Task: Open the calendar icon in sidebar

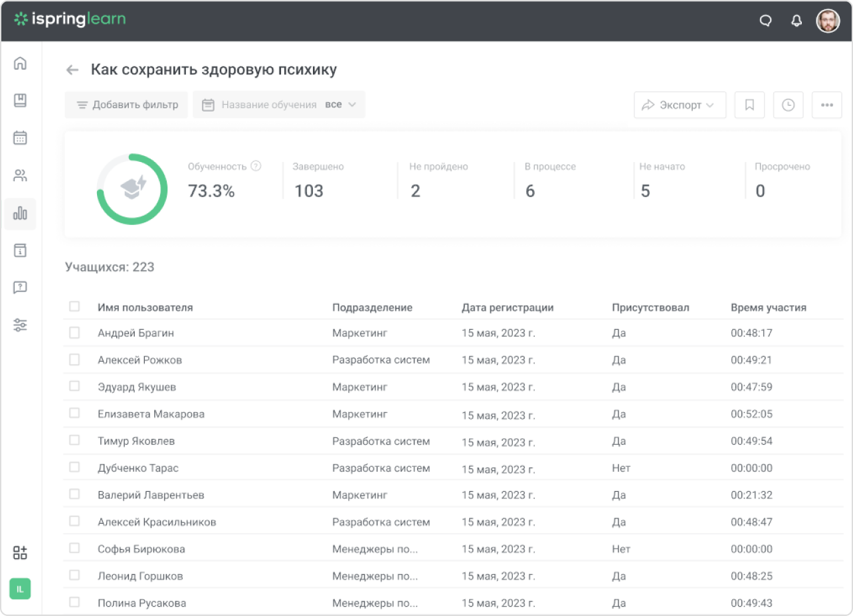Action: click(x=21, y=138)
